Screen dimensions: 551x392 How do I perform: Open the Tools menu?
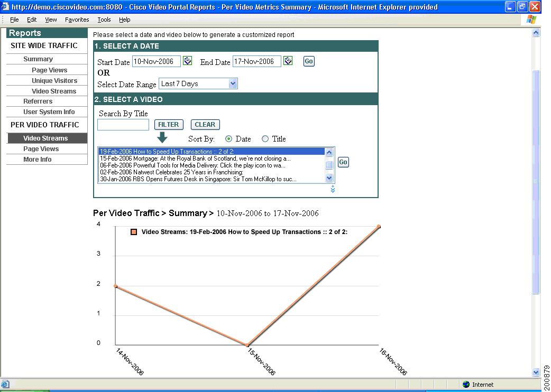(x=104, y=20)
